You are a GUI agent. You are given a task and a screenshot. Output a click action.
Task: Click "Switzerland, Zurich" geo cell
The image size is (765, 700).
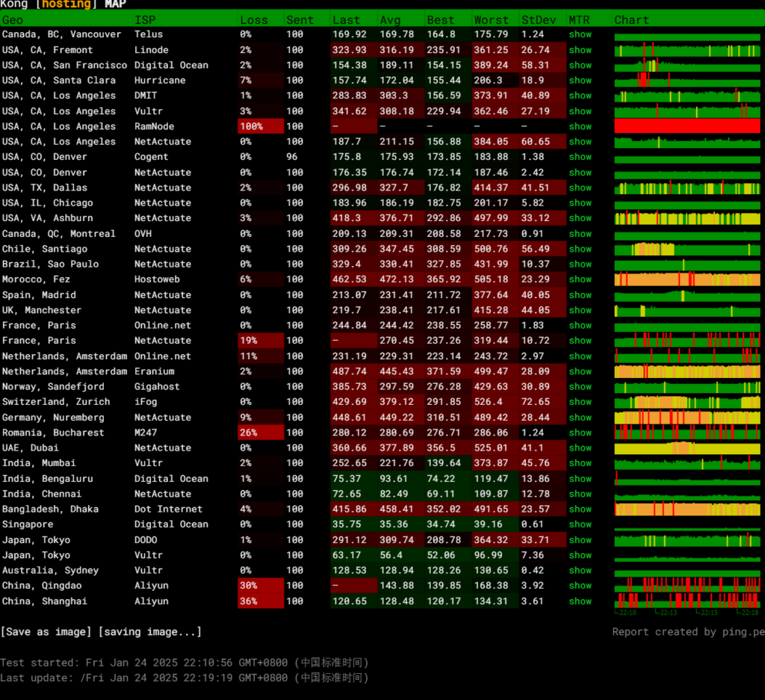tap(56, 401)
